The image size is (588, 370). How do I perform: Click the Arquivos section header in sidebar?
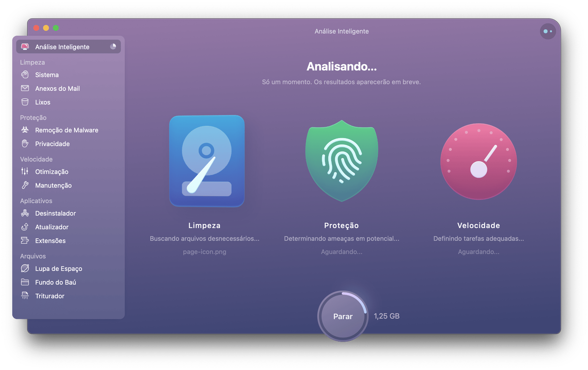(33, 256)
